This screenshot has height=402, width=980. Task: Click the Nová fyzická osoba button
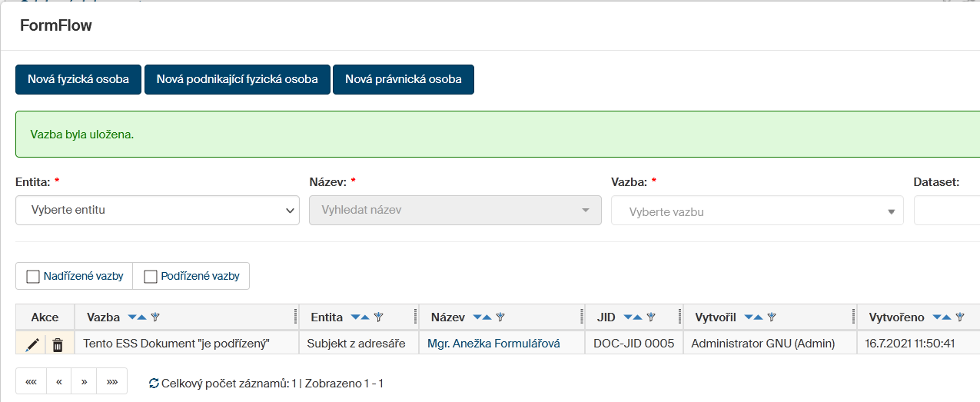click(x=78, y=80)
